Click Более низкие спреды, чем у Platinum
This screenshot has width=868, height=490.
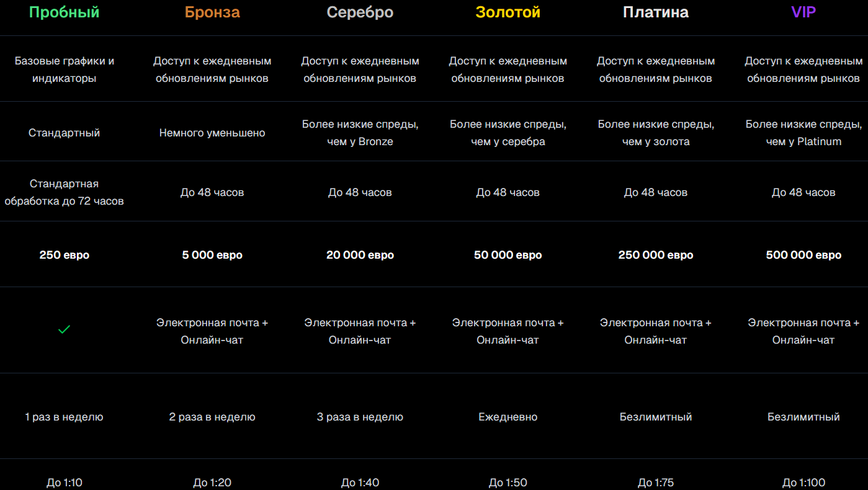tap(803, 132)
